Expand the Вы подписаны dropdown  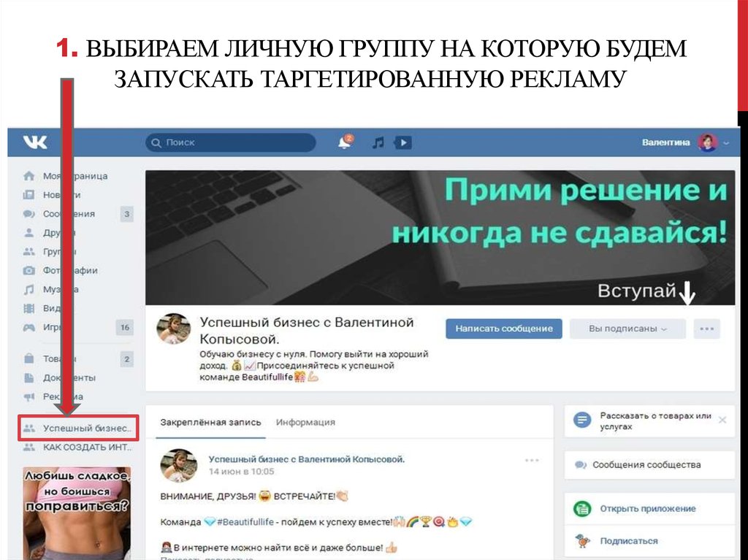pos(627,329)
